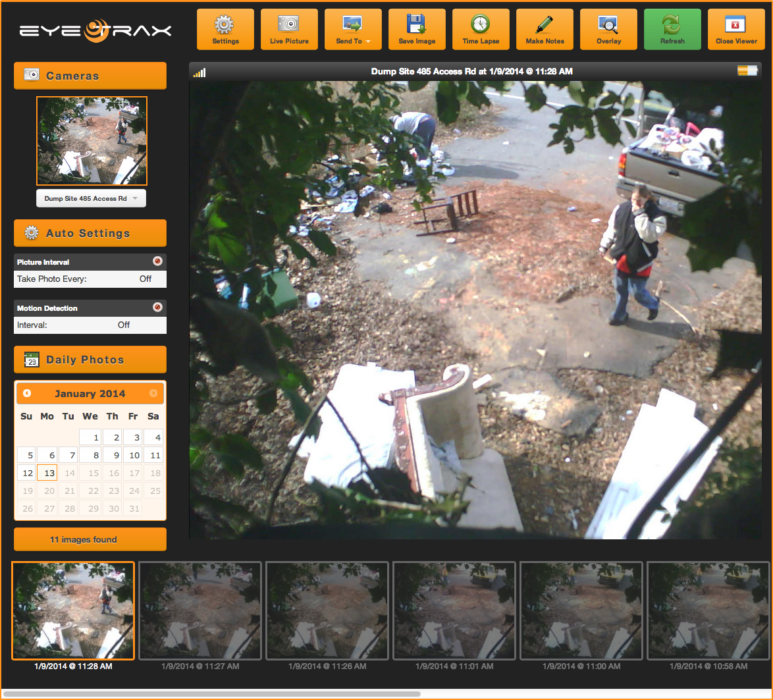Open the Time Lapse tool
Screen dimensions: 773x700
(481, 29)
